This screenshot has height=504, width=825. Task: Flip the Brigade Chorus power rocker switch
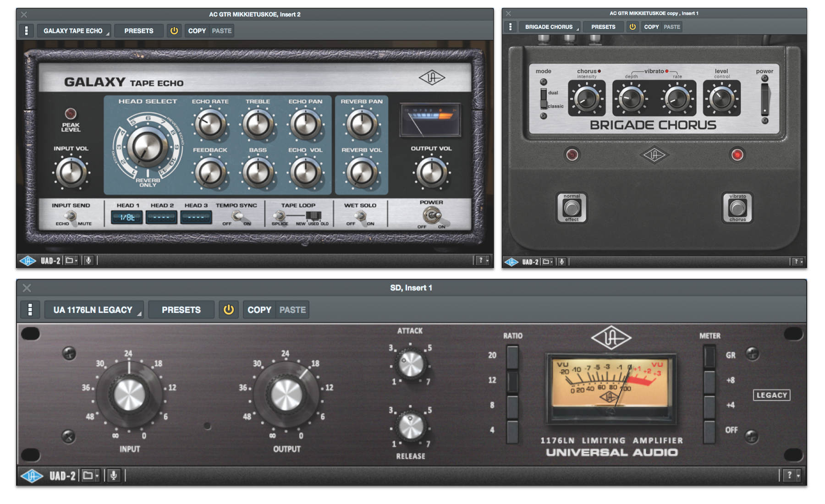pyautogui.click(x=765, y=99)
